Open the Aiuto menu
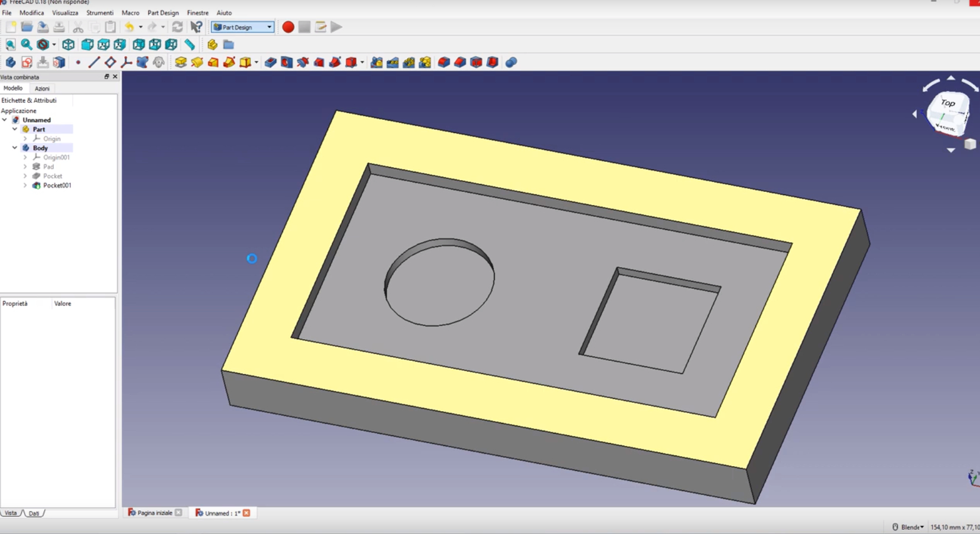This screenshot has height=534, width=980. 224,12
